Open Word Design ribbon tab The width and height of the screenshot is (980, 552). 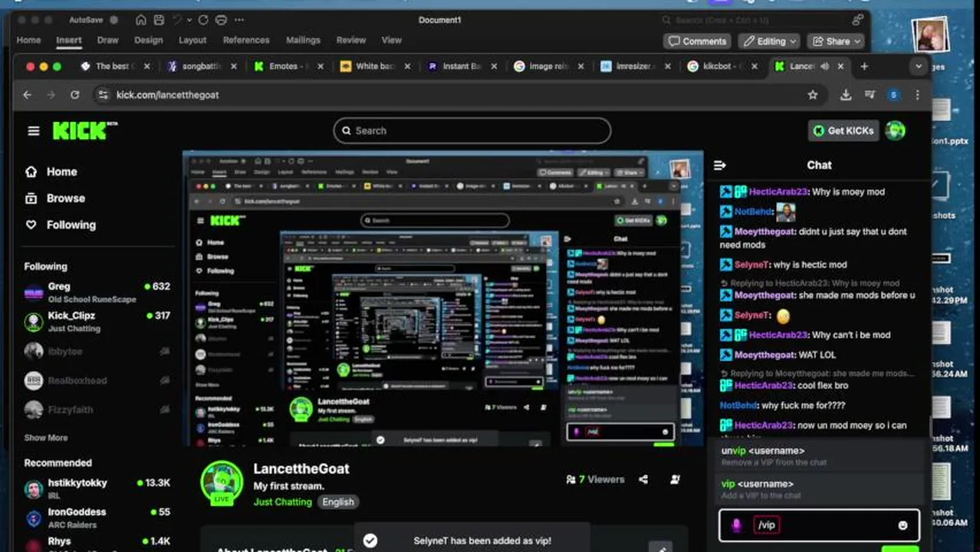(x=148, y=40)
